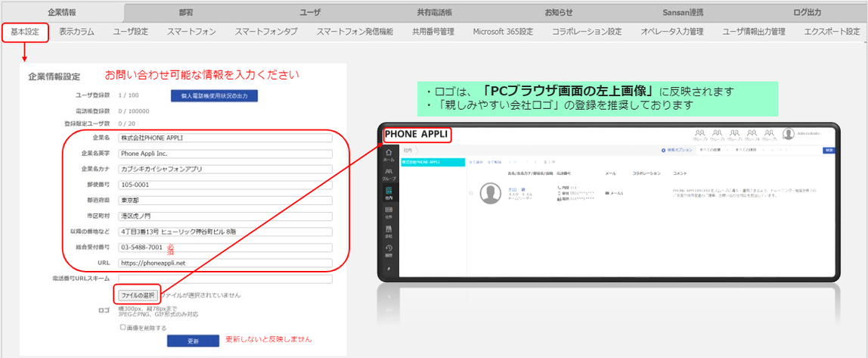
Task: Click the blue 検索 button in preview
Action: point(828,150)
